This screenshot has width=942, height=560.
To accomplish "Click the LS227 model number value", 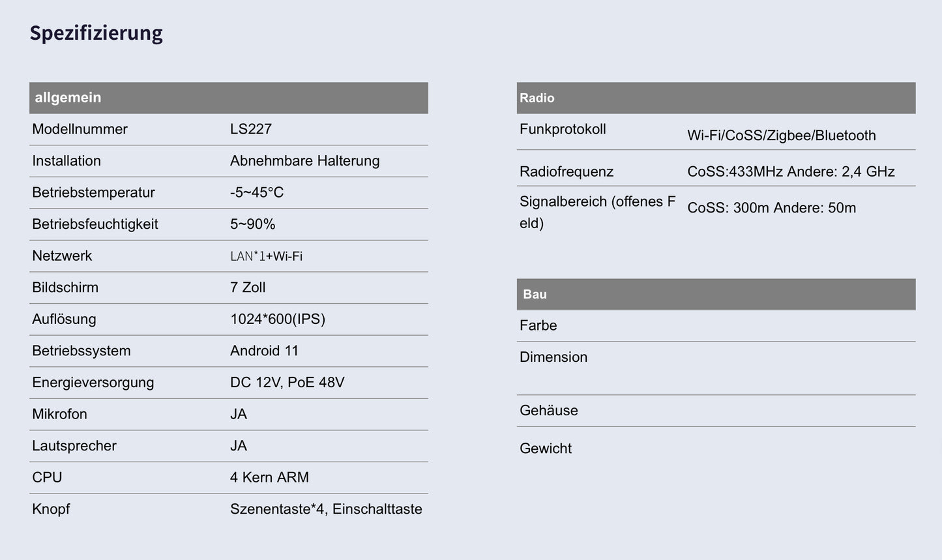I will click(251, 129).
